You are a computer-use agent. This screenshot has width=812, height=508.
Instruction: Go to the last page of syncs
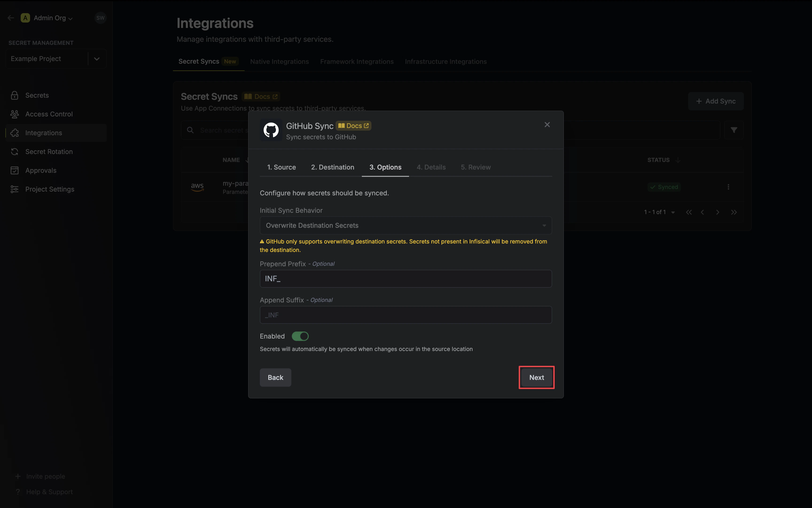[x=734, y=212]
